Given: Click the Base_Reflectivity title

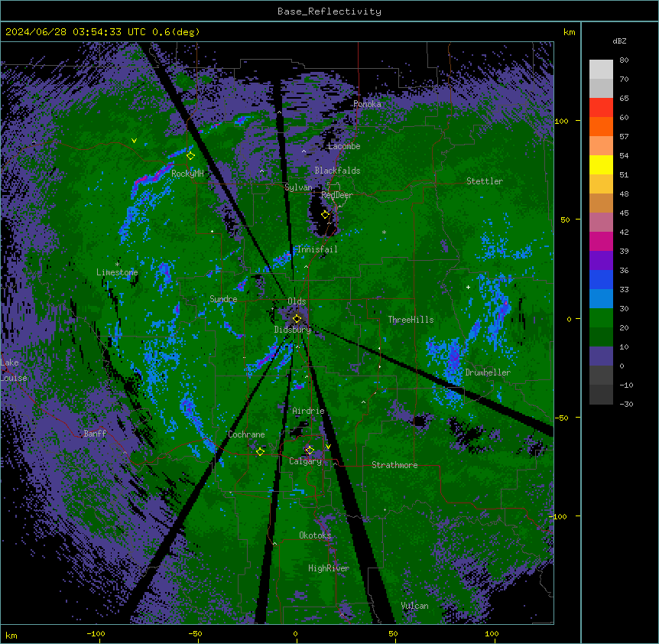Looking at the screenshot, I should tap(329, 11).
